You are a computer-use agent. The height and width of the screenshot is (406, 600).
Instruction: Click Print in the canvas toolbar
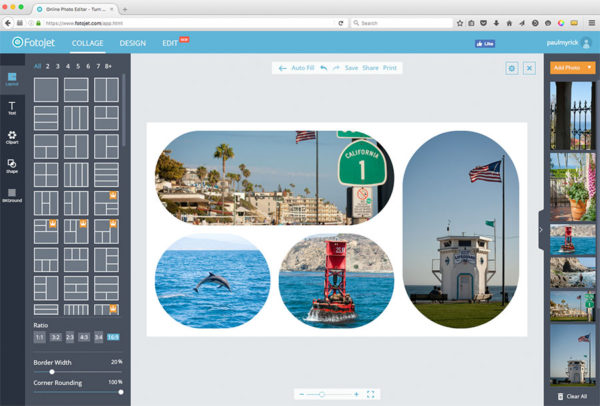pyautogui.click(x=390, y=68)
